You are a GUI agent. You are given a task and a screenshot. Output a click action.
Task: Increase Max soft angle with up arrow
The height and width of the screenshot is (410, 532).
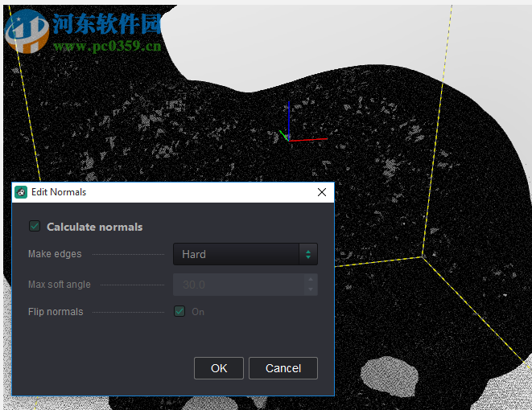[311, 279]
